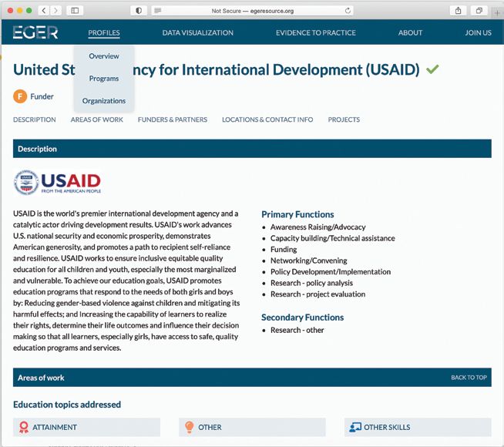
Task: Click the 'Funder' label text
Action: [42, 96]
